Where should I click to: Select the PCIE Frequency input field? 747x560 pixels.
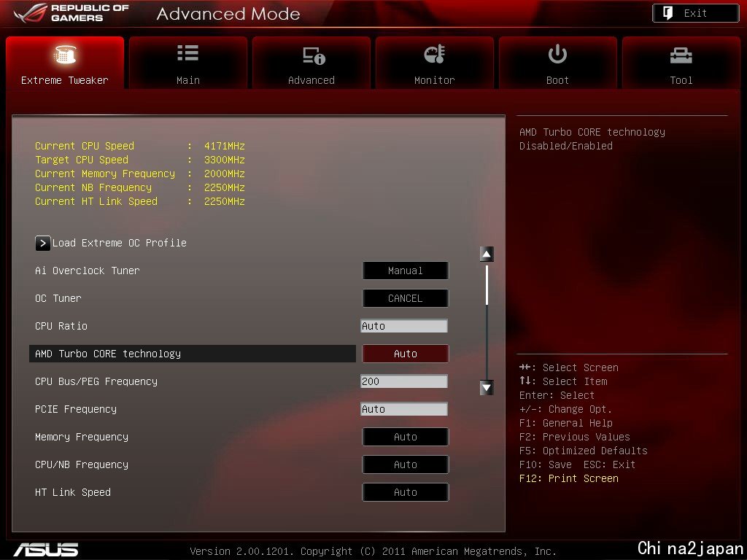404,409
